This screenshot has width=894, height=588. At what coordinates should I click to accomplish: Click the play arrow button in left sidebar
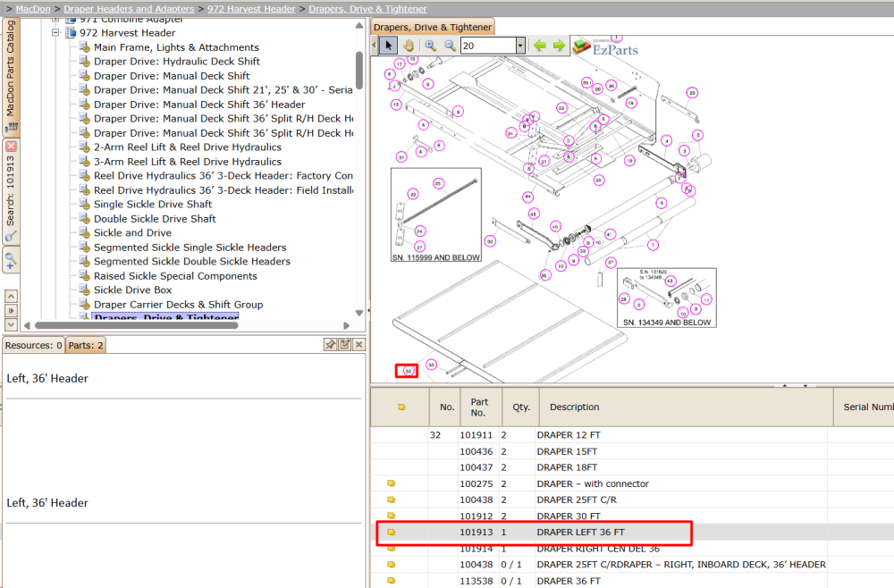click(x=11, y=310)
